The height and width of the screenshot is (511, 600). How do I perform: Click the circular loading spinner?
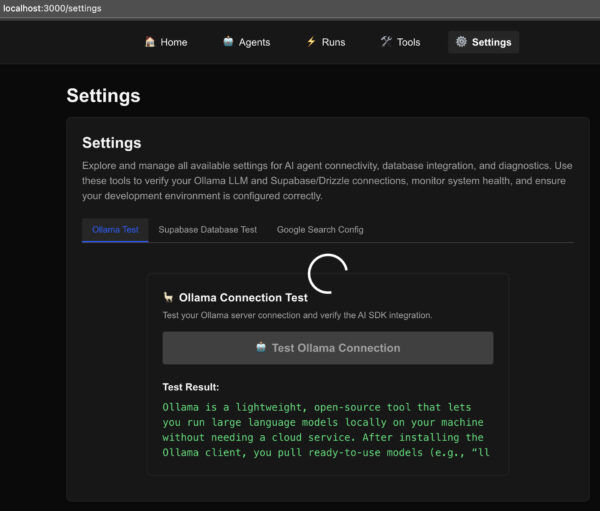click(327, 273)
